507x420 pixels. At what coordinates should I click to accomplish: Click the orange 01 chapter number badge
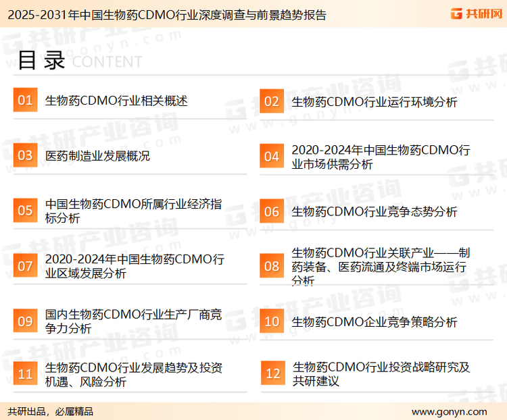[25, 101]
